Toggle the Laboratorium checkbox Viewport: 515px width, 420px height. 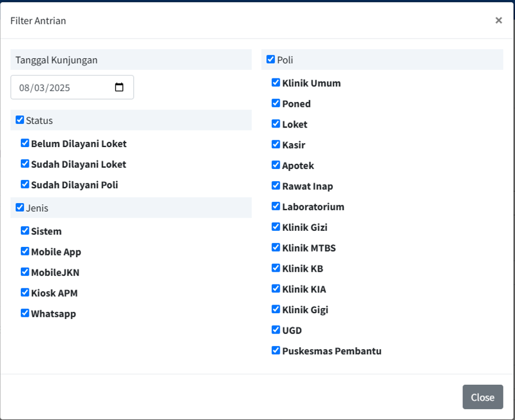pos(276,207)
